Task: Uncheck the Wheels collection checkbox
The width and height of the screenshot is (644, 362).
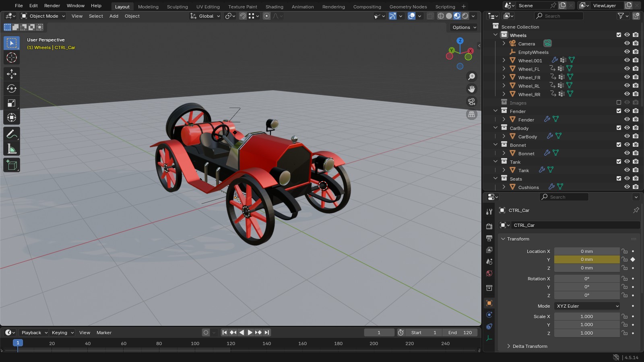Action: point(619,35)
